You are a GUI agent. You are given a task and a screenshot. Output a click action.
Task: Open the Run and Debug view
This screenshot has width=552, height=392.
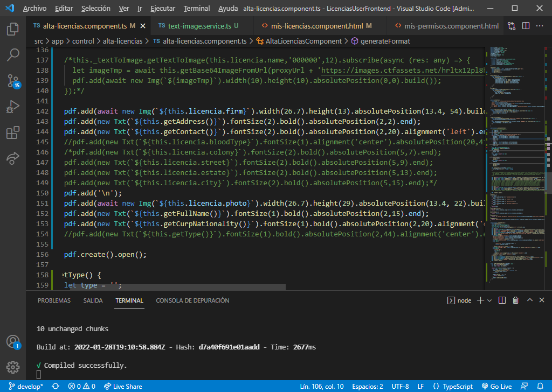(x=13, y=107)
